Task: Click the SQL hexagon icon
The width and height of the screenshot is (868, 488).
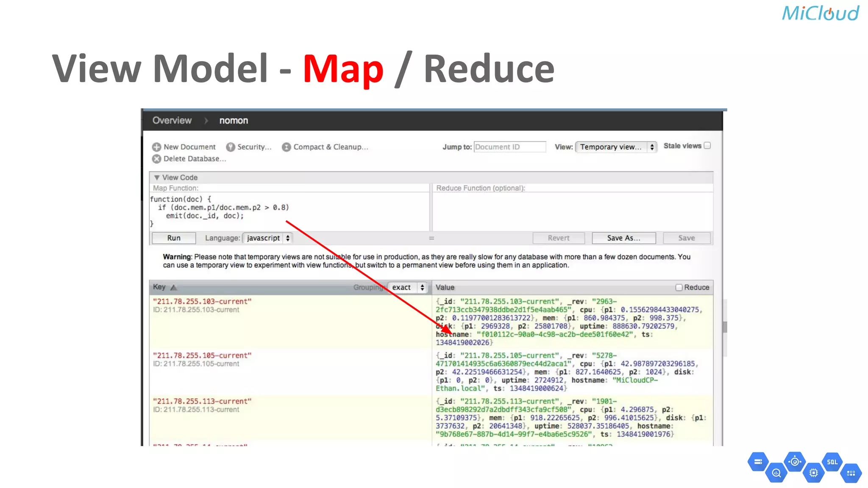Action: click(832, 462)
